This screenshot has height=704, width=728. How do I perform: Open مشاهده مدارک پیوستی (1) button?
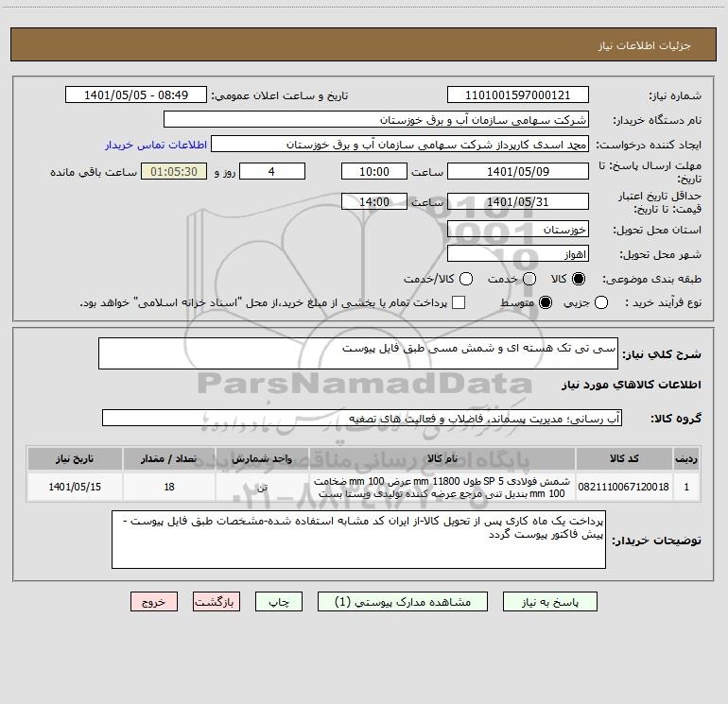(403, 602)
